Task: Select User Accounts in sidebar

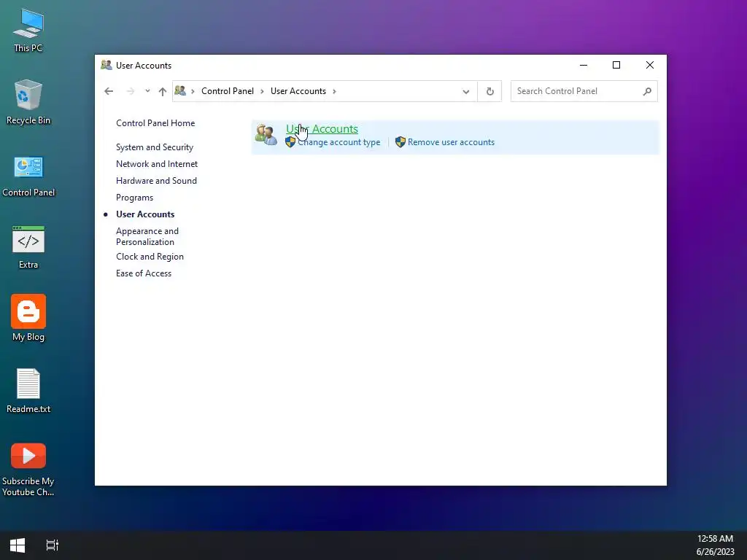Action: (x=145, y=214)
